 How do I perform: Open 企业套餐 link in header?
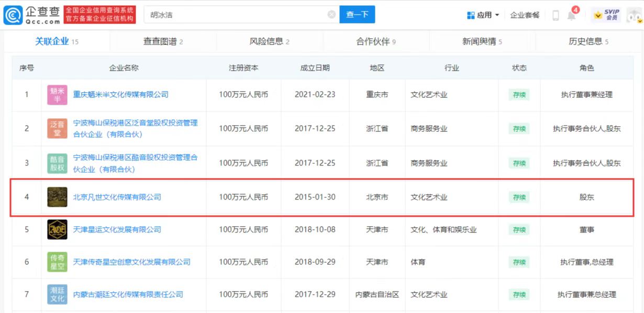[x=525, y=15]
